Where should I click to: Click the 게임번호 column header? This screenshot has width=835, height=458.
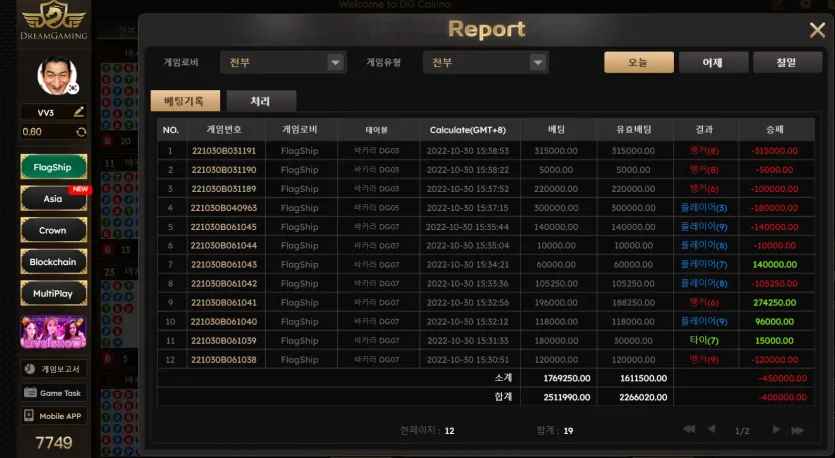point(224,129)
